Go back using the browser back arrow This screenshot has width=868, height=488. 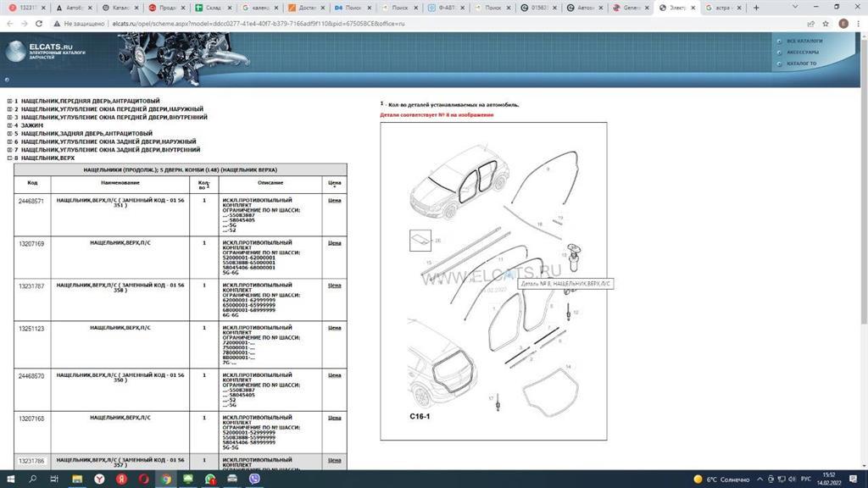click(8, 24)
